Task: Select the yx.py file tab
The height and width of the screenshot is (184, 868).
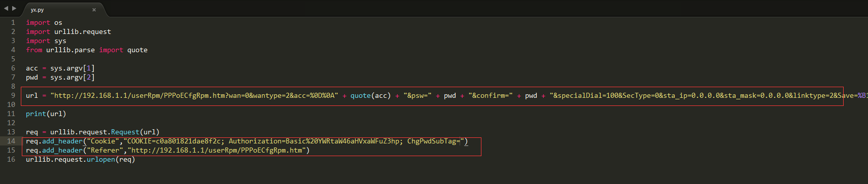Action: (63, 10)
